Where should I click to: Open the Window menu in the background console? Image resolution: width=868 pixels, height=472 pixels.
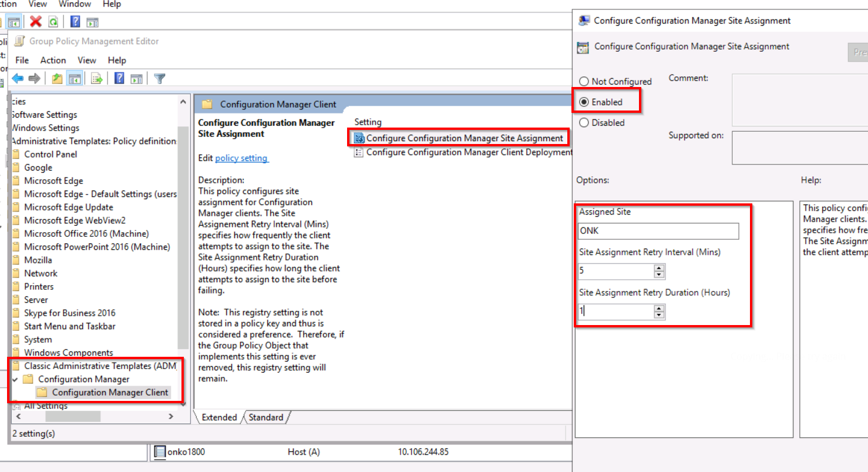point(75,4)
